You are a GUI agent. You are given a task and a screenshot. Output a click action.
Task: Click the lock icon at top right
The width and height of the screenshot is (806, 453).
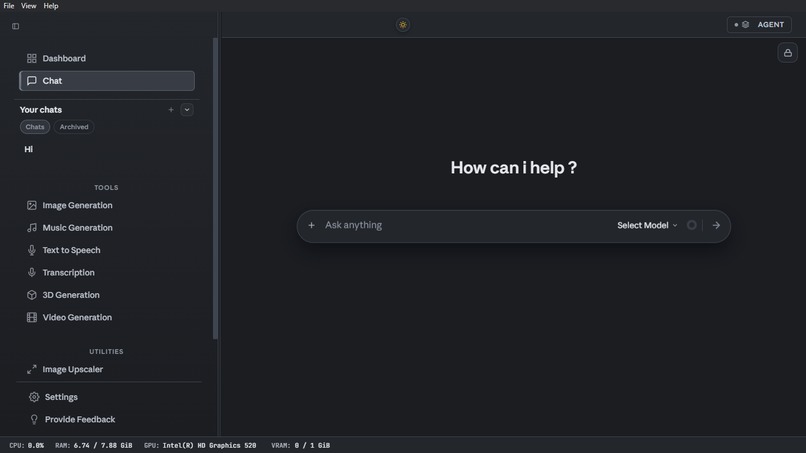787,53
